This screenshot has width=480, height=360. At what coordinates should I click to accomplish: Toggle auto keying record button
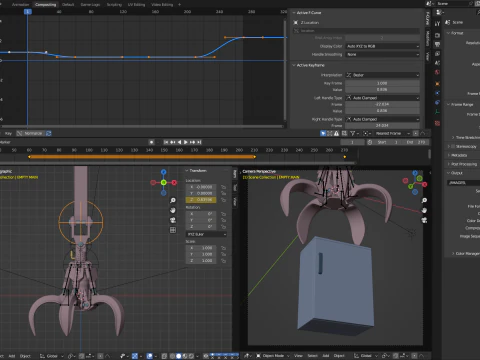coord(151,142)
